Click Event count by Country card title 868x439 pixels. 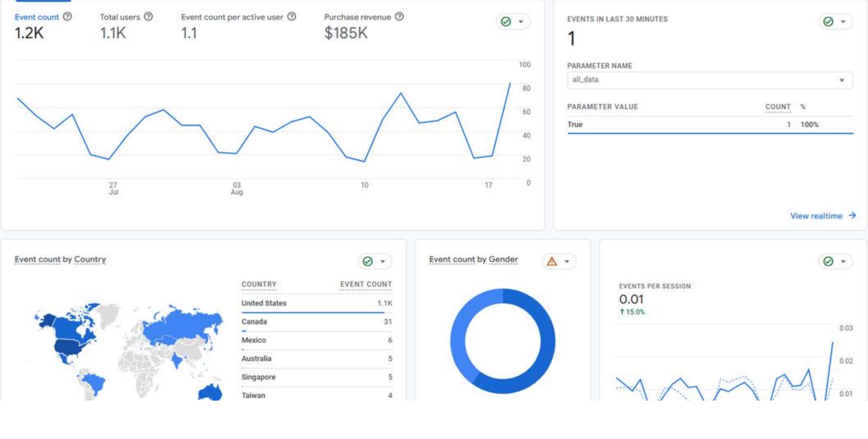[60, 259]
